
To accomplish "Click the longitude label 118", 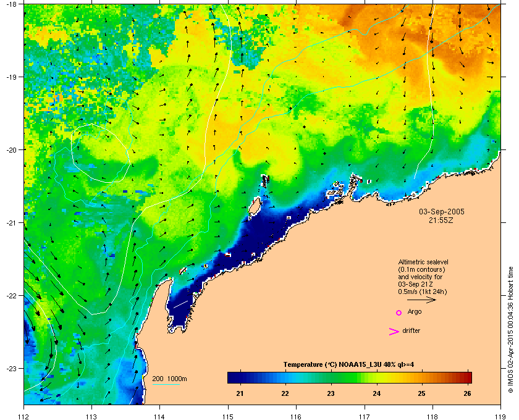I will click(432, 416).
